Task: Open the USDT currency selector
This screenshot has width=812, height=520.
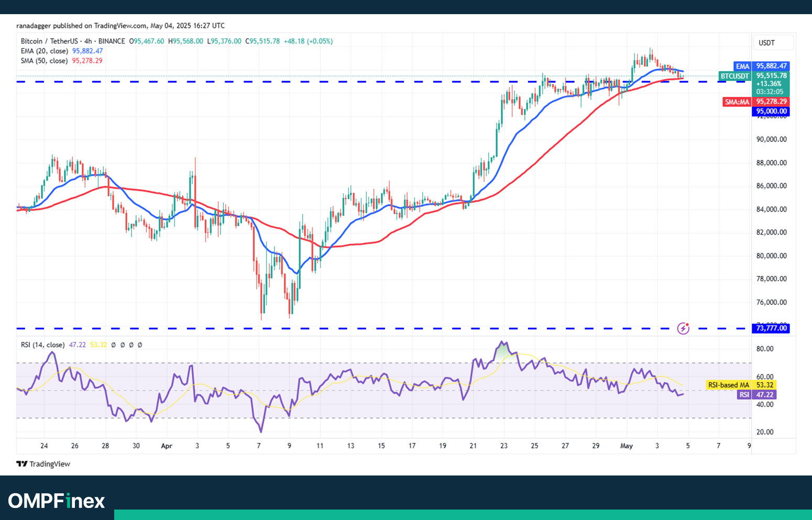Action: click(x=766, y=43)
